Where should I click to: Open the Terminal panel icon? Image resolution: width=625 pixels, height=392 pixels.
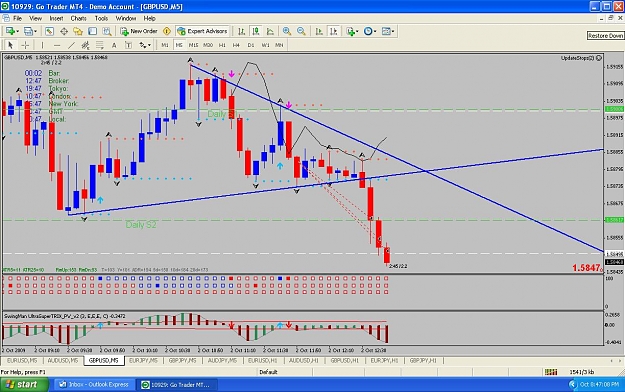pos(92,31)
